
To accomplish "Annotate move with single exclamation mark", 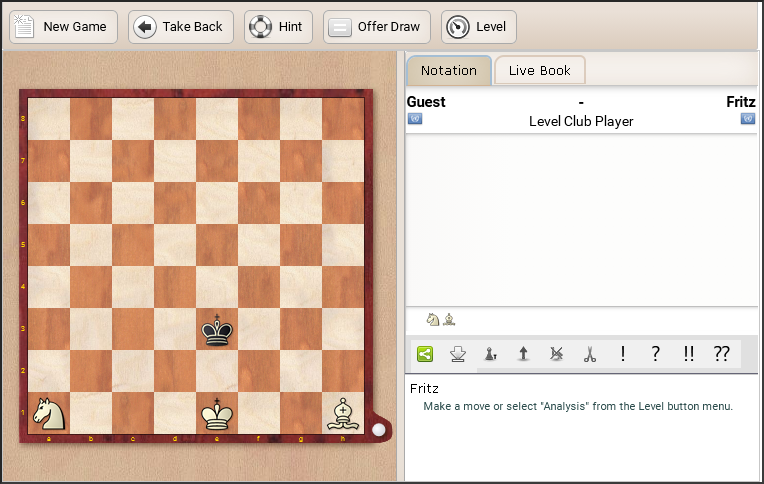I will click(623, 354).
